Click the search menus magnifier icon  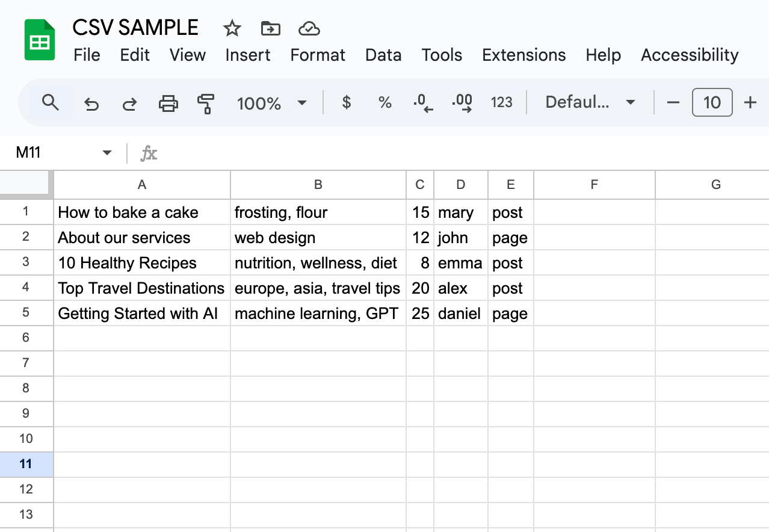coord(51,103)
